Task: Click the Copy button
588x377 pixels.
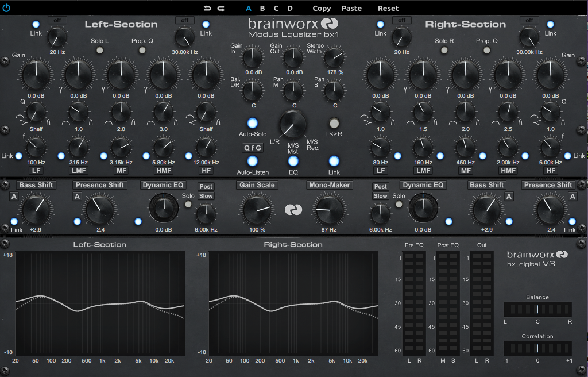Action: pos(322,8)
